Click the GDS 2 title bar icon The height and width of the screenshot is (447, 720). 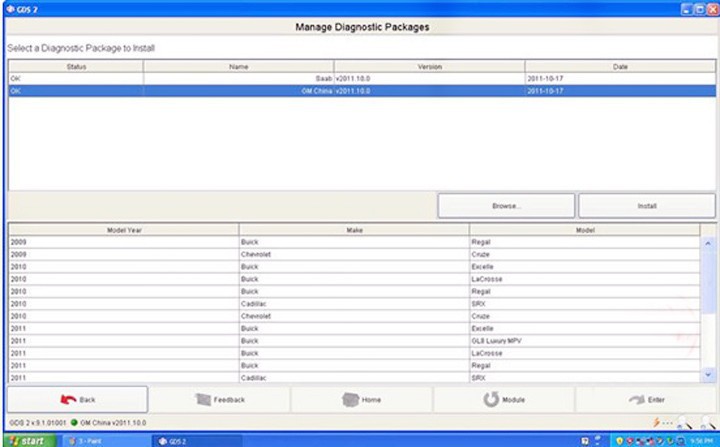coord(10,9)
